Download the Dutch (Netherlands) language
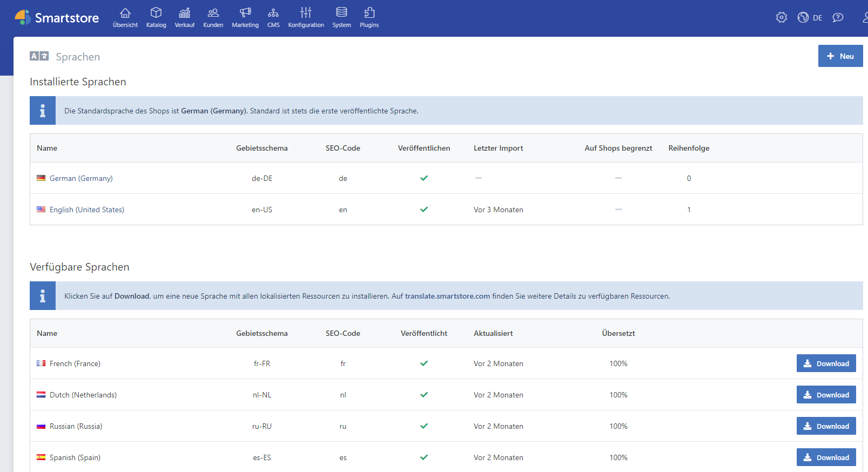The image size is (868, 472). [826, 395]
